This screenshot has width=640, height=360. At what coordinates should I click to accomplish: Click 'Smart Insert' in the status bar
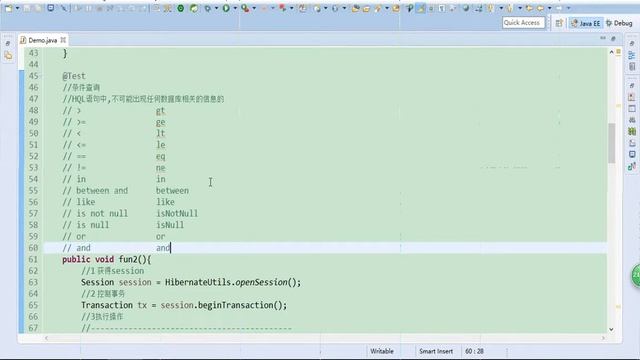pos(436,351)
